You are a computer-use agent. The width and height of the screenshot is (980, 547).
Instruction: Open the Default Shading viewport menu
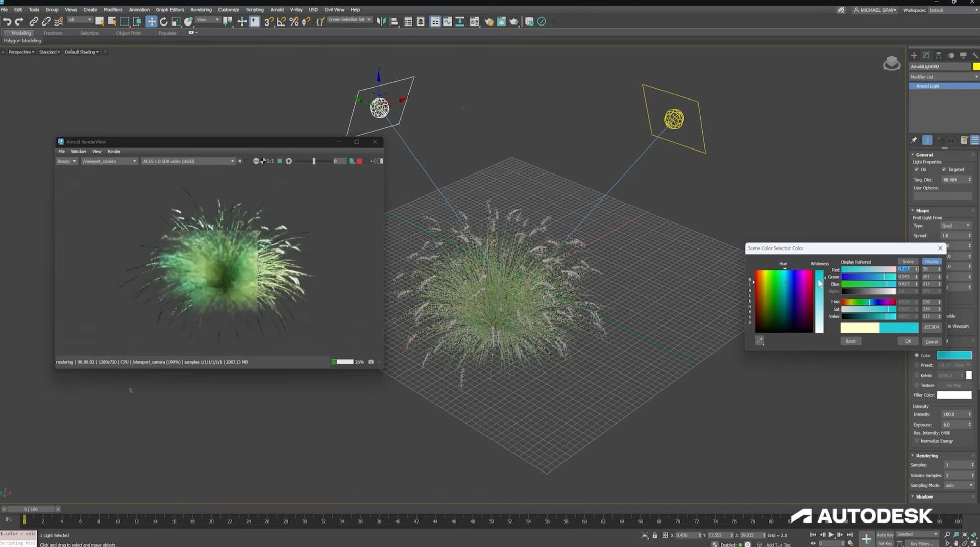coord(82,52)
